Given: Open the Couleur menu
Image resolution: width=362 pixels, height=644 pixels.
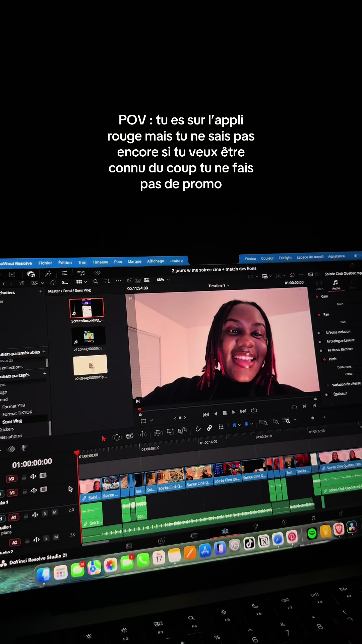Looking at the screenshot, I should [x=267, y=258].
